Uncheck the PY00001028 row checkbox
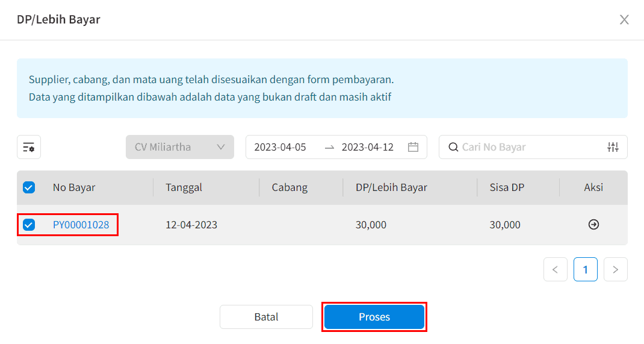The image size is (644, 344). [29, 225]
